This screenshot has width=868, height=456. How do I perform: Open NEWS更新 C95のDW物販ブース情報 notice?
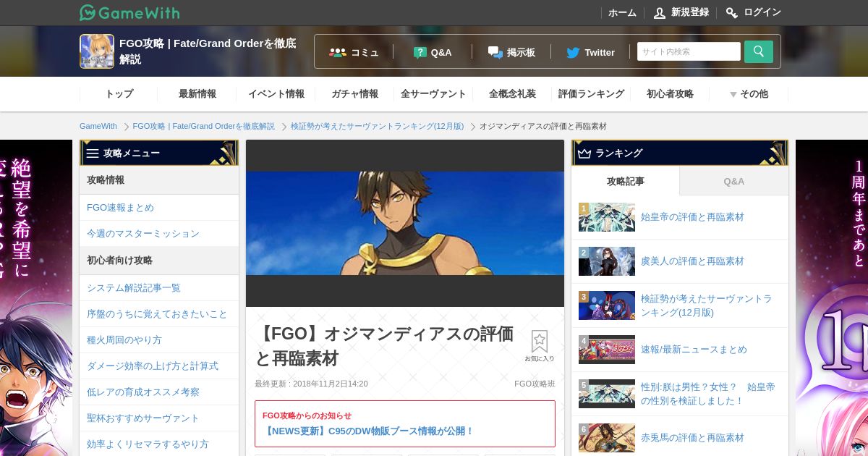tap(370, 431)
